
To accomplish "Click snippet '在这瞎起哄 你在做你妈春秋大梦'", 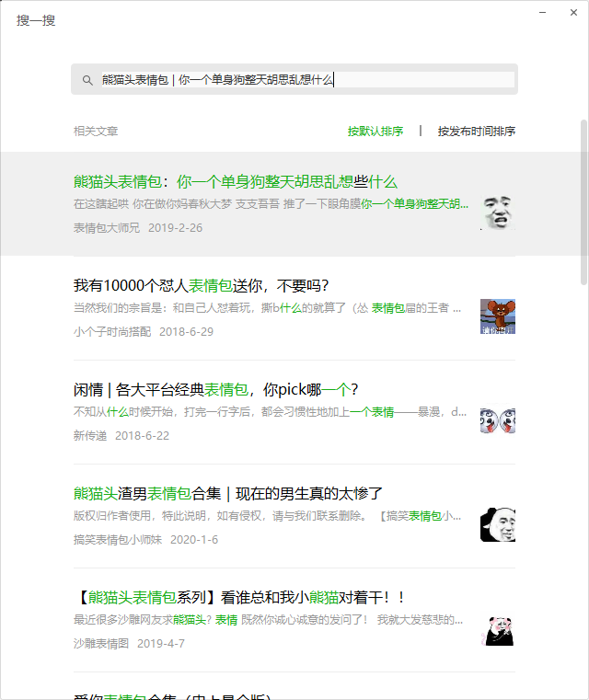I will point(271,204).
